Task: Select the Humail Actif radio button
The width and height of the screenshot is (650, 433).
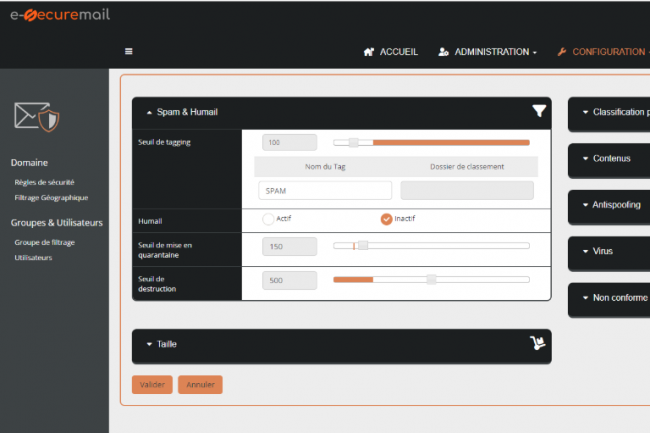Action: pyautogui.click(x=267, y=219)
